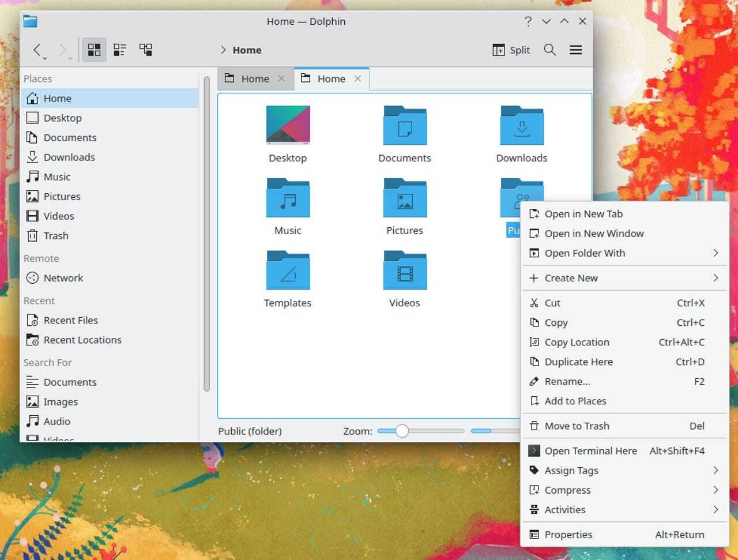Close the first Home tab
This screenshot has height=560, width=738.
281,79
